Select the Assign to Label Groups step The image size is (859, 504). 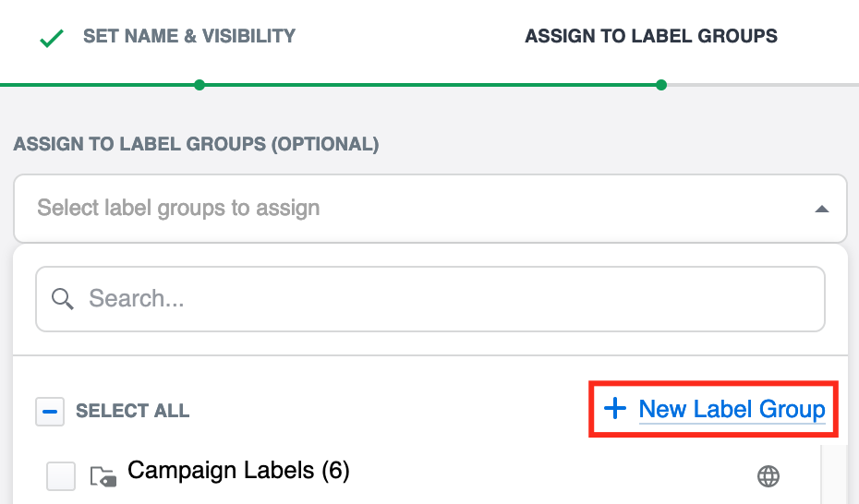(650, 37)
